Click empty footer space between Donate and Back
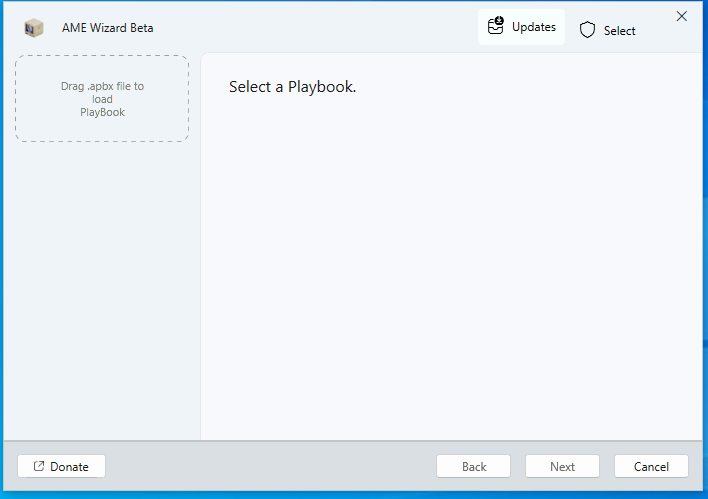 point(270,467)
